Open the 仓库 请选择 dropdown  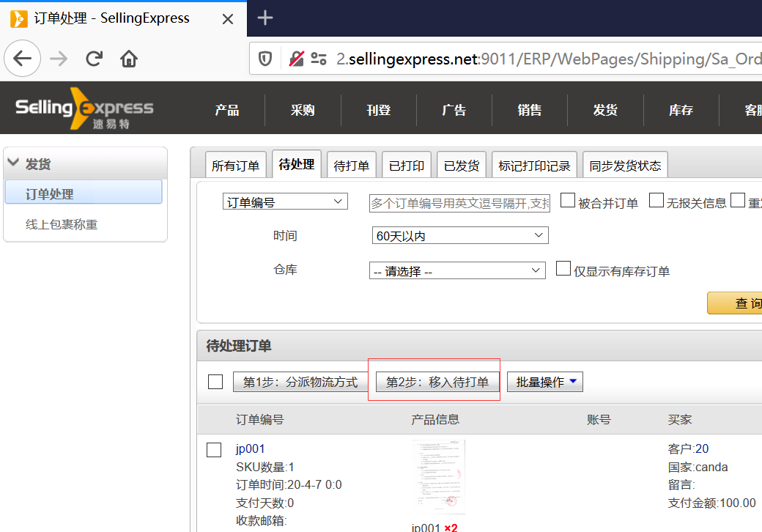tap(457, 270)
